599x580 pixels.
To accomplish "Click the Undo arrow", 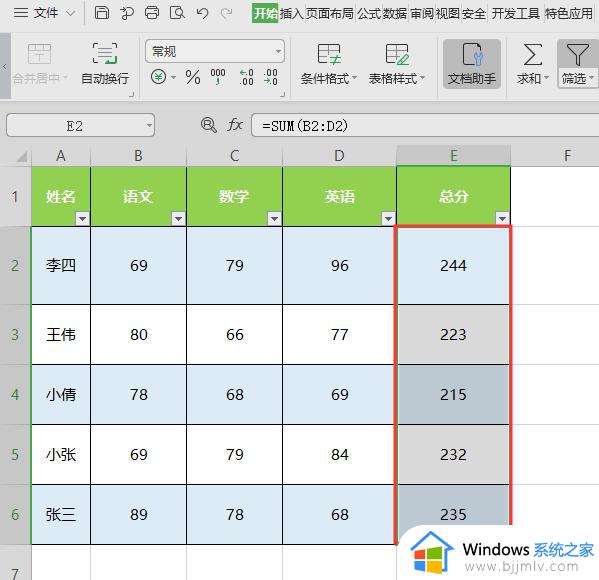I will [202, 13].
